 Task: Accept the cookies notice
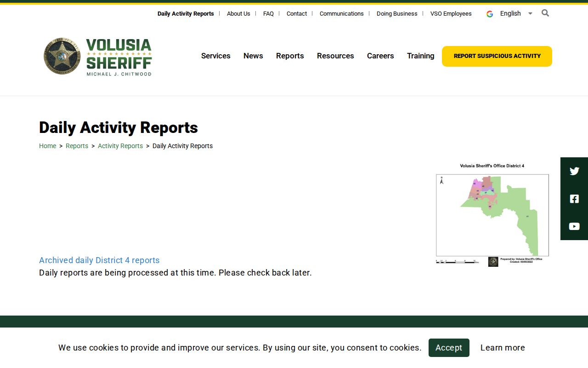point(449,348)
